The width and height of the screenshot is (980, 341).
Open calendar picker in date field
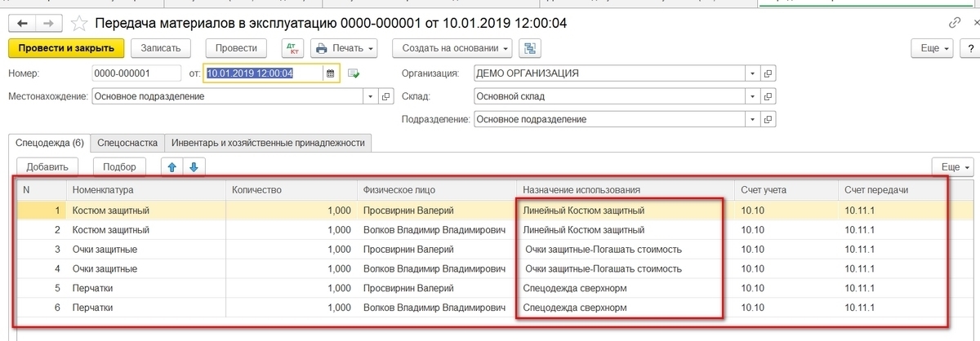click(331, 73)
